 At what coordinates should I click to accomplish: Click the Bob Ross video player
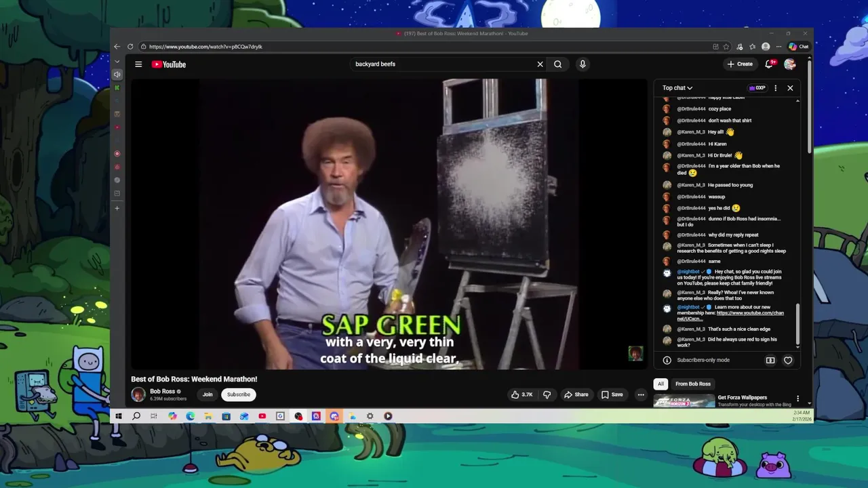tap(389, 224)
